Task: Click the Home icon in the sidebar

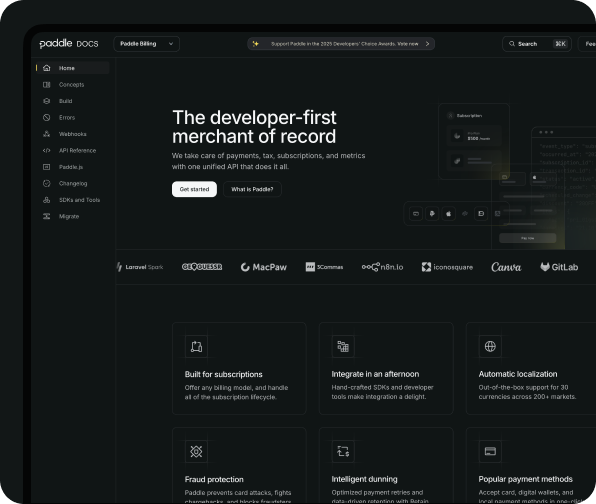Action: pos(46,68)
